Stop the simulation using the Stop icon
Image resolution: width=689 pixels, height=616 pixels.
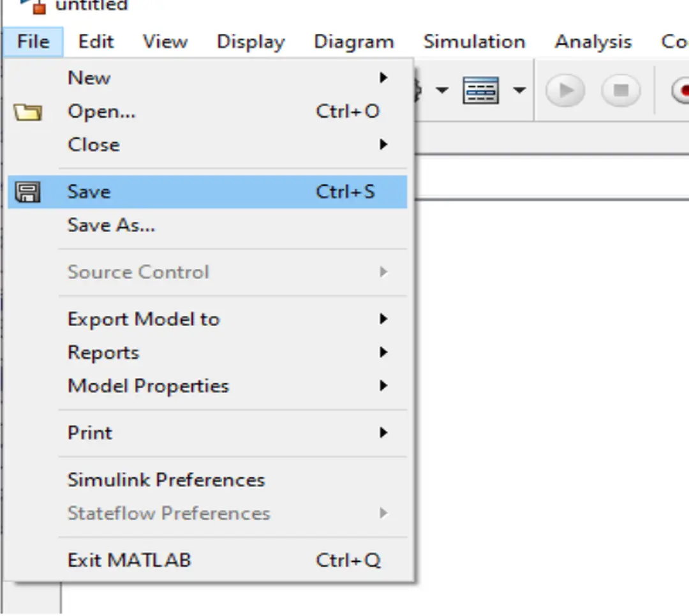click(621, 90)
